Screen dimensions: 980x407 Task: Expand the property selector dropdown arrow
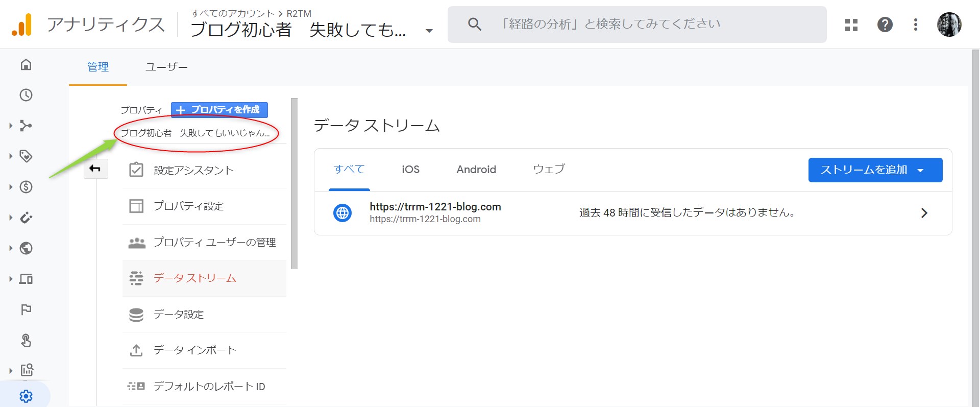[x=429, y=31]
